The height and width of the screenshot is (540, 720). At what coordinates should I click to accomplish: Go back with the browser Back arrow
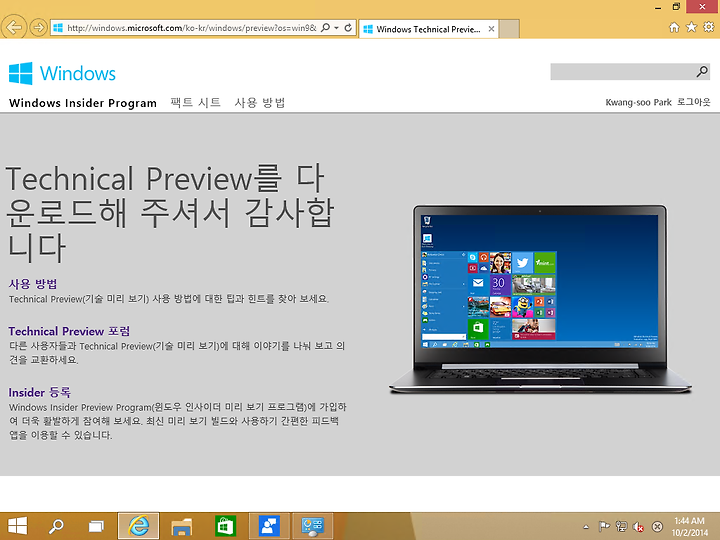pos(14,28)
